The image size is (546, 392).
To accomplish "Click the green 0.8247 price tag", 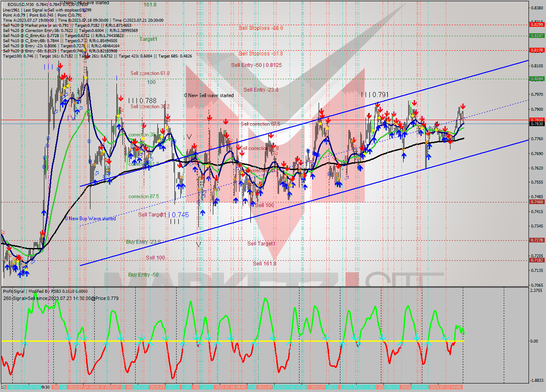I will (537, 36).
